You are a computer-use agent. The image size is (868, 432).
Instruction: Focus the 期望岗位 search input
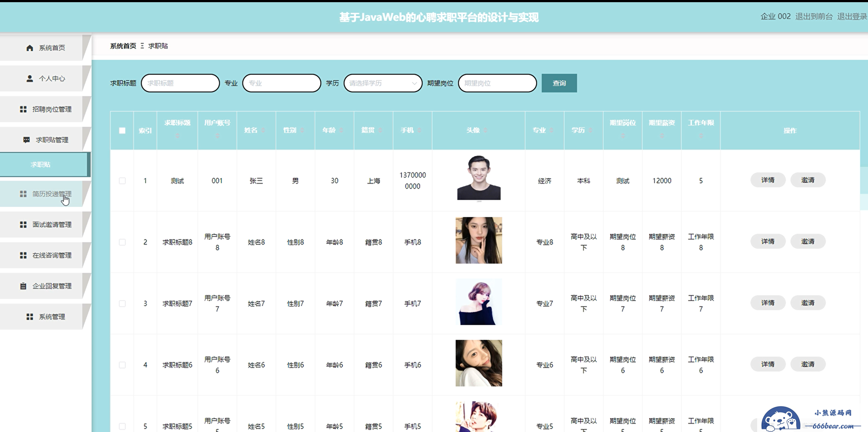coord(497,83)
